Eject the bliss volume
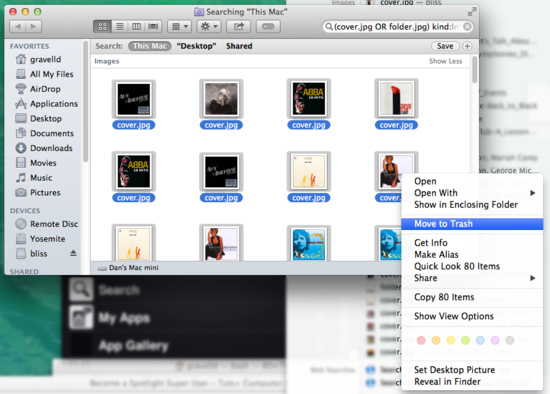 (73, 253)
